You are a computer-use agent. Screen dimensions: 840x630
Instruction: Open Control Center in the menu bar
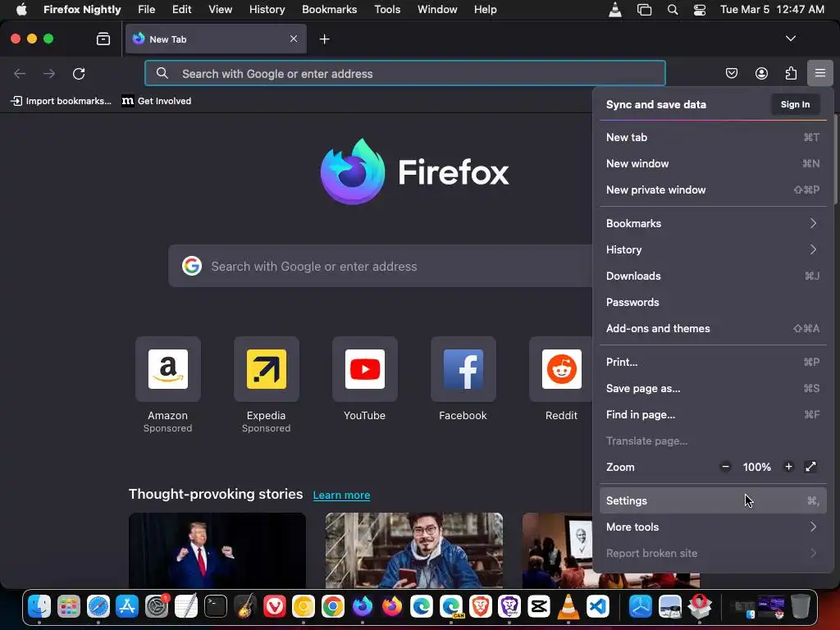pyautogui.click(x=700, y=10)
